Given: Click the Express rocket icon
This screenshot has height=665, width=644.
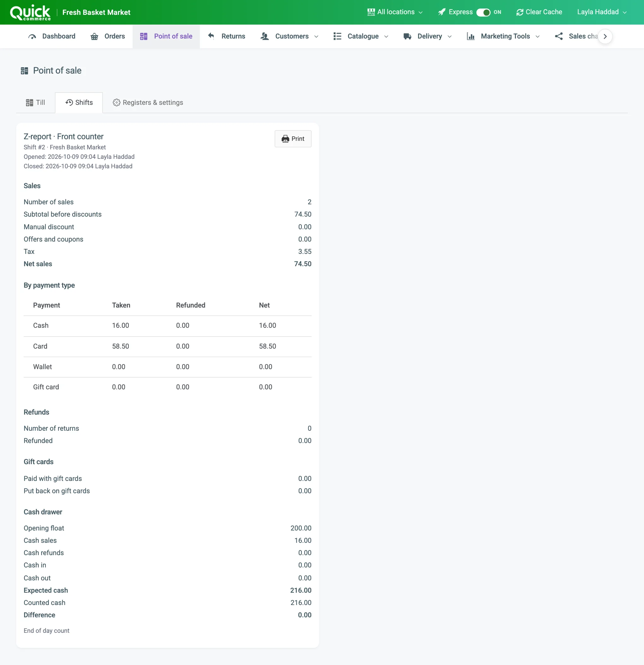Looking at the screenshot, I should coord(442,12).
